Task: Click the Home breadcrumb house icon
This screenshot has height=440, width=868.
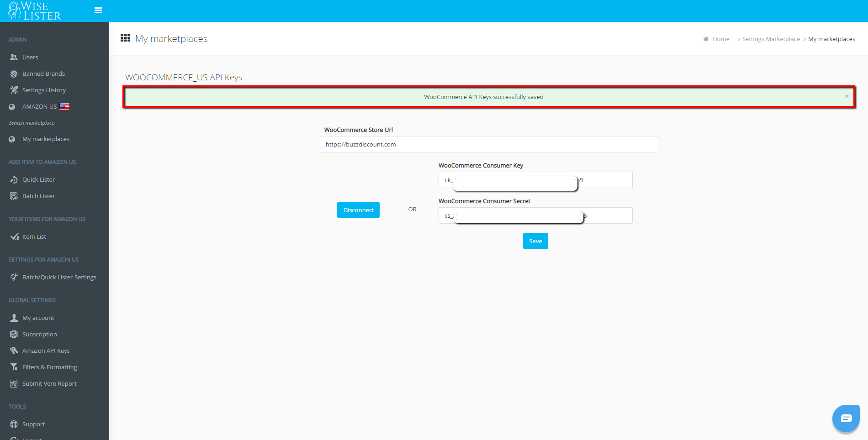Action: click(706, 39)
